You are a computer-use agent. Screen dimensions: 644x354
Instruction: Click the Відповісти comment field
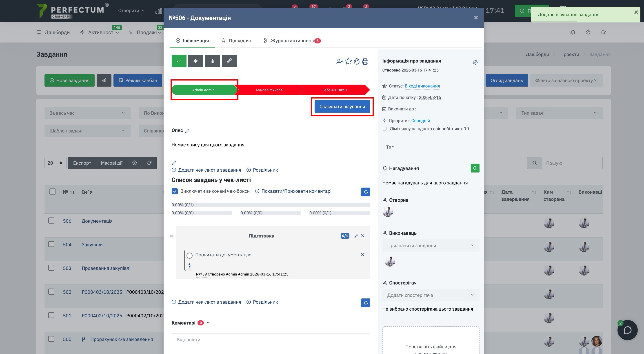(271, 343)
